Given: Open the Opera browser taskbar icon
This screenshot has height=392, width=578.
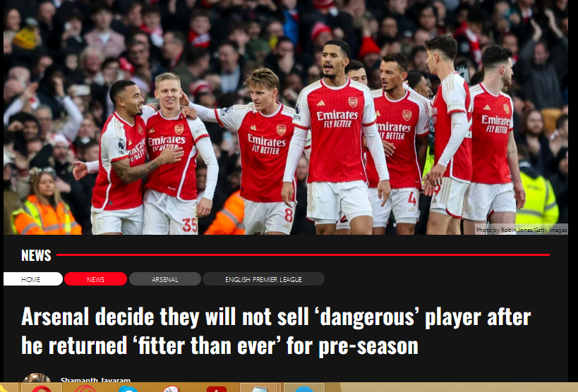Looking at the screenshot, I should pos(41,388).
